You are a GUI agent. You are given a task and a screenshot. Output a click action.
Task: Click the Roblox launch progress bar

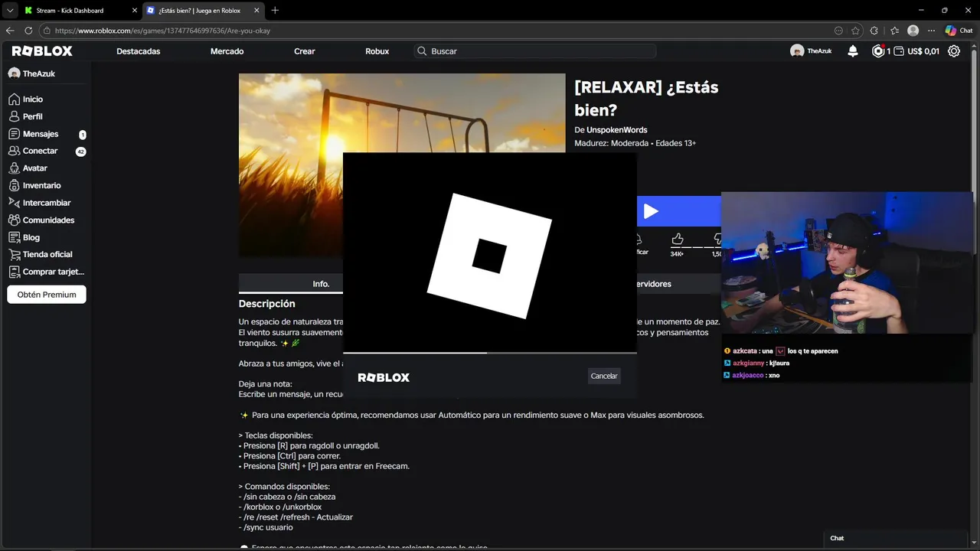pos(490,353)
